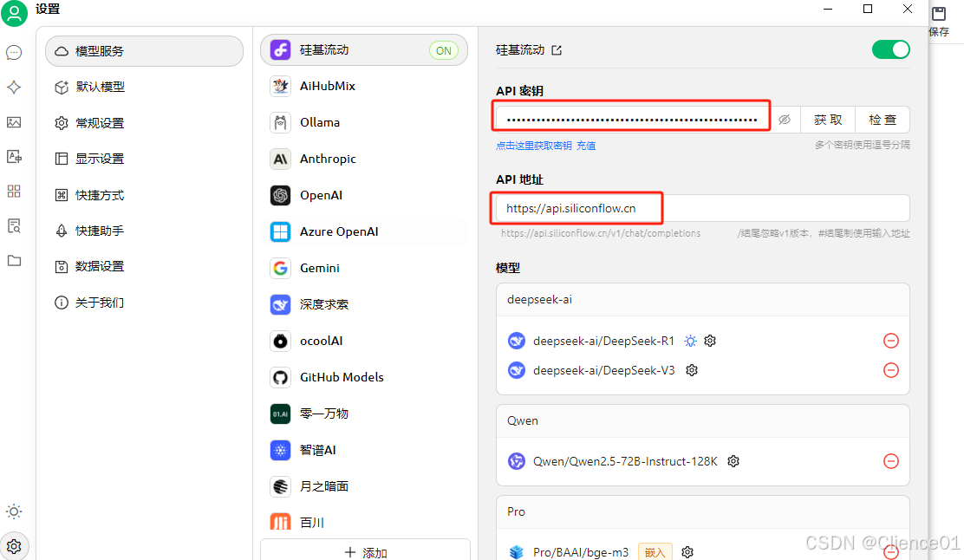Select the 零一万物 provider
The width and height of the screenshot is (964, 560).
[x=364, y=413]
